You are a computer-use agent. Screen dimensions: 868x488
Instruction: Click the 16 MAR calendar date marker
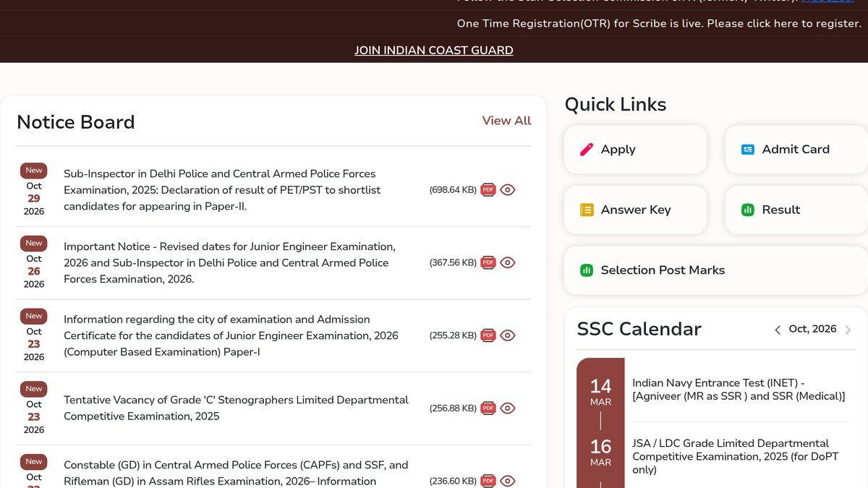click(600, 453)
